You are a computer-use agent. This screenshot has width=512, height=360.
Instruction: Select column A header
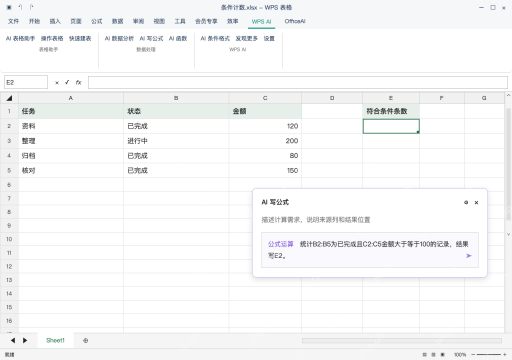[71, 98]
